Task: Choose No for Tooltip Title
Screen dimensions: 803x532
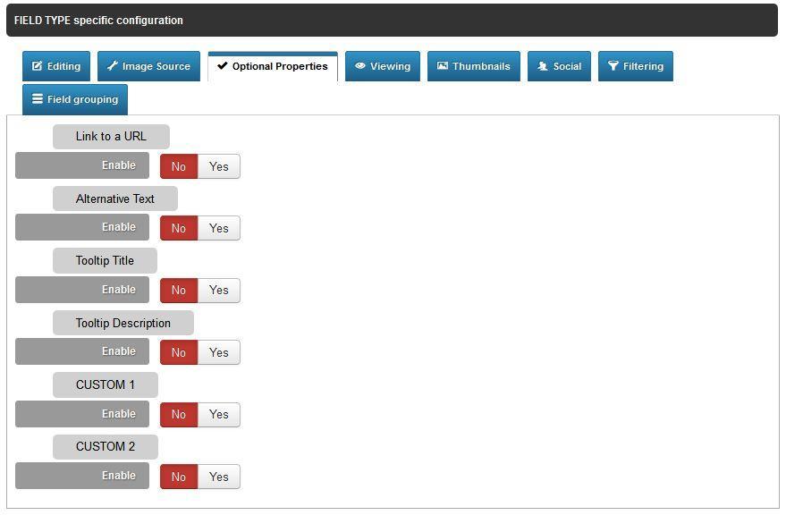Action: tap(179, 291)
